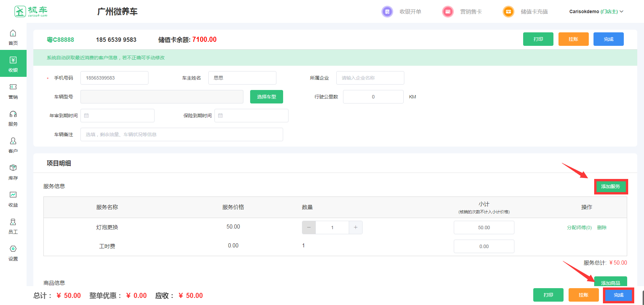This screenshot has height=305, width=644.
Task: Click the 广州微养车 shop title
Action: pos(117,12)
